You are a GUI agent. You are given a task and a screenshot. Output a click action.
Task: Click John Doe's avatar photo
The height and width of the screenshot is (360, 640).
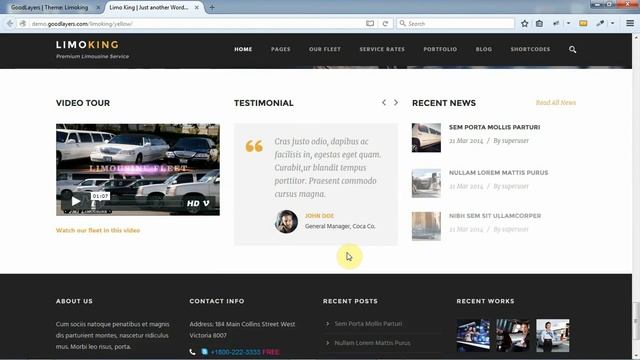click(x=286, y=222)
